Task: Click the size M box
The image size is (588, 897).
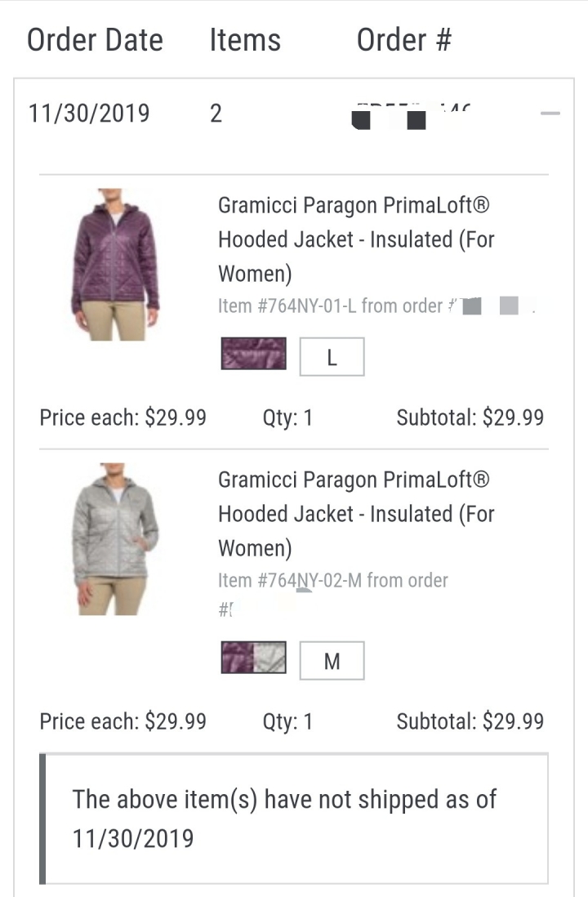Action: coord(332,660)
